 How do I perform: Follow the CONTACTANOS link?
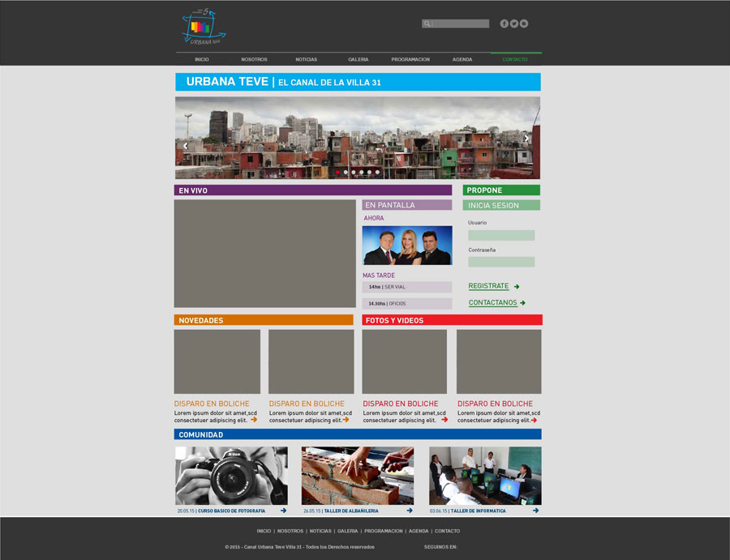(x=492, y=303)
